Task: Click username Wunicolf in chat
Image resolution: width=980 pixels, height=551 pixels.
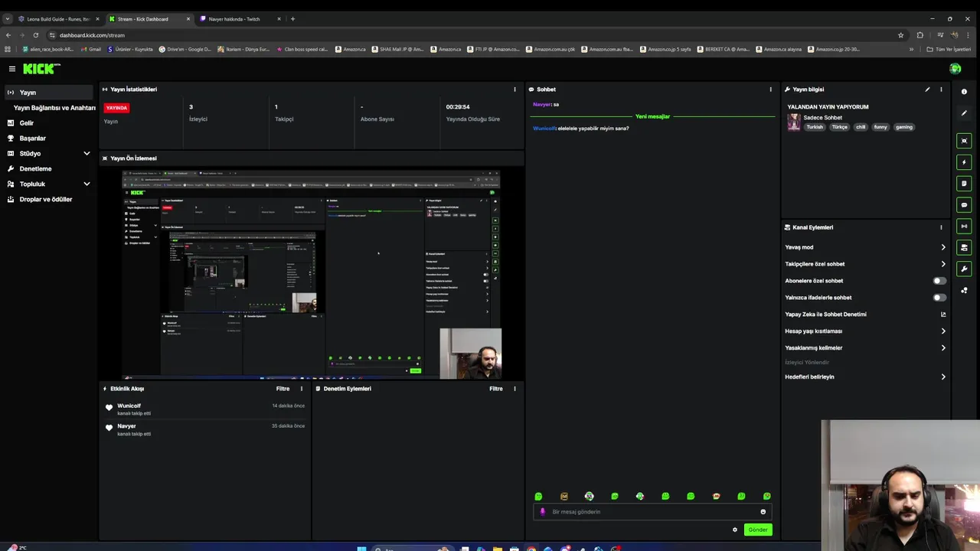Action: coord(544,129)
